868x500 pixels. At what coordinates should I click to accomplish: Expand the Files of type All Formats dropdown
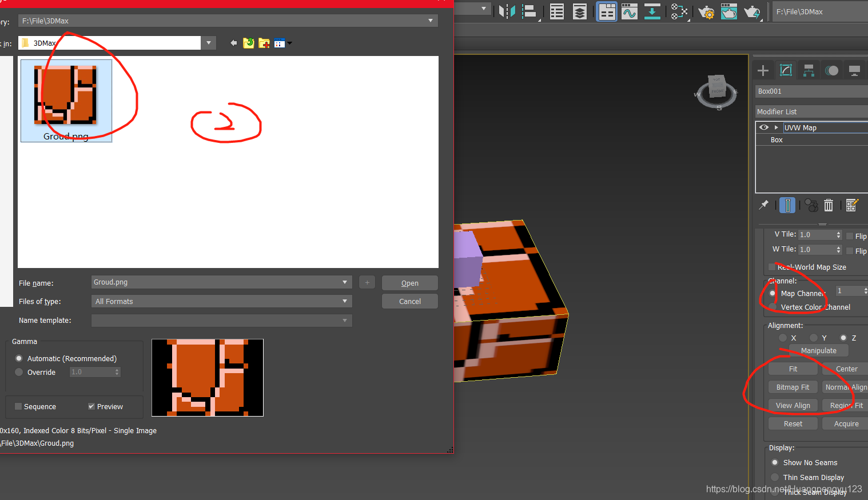345,301
